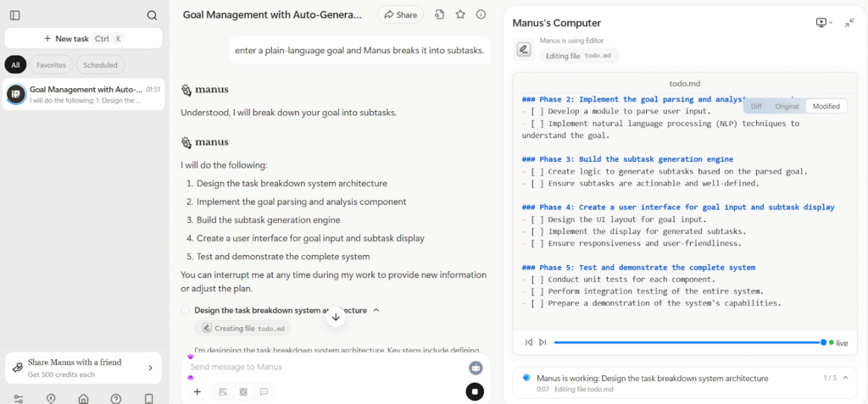This screenshot has width=868, height=404.
Task: Switch the editor view to Diff
Action: tap(756, 106)
